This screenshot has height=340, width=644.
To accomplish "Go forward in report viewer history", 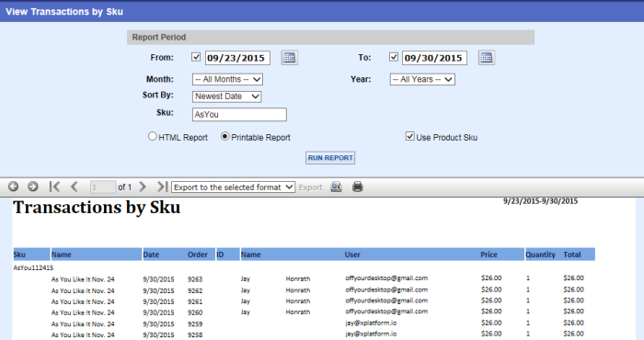I will [33, 187].
